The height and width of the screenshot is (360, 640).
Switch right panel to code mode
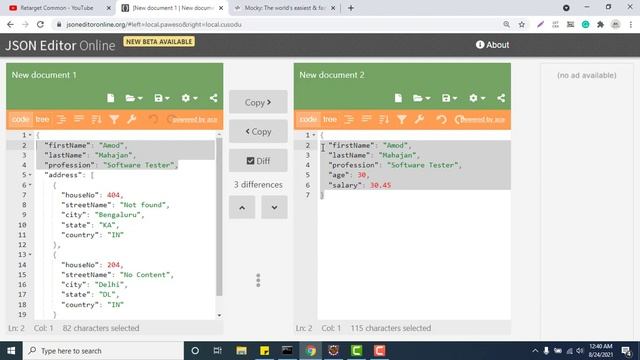pos(308,119)
